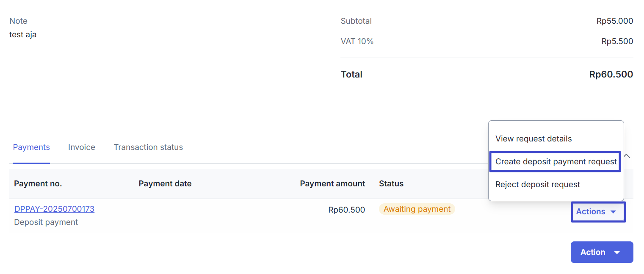Click the Payment date column header
The height and width of the screenshot is (274, 644).
[165, 184]
